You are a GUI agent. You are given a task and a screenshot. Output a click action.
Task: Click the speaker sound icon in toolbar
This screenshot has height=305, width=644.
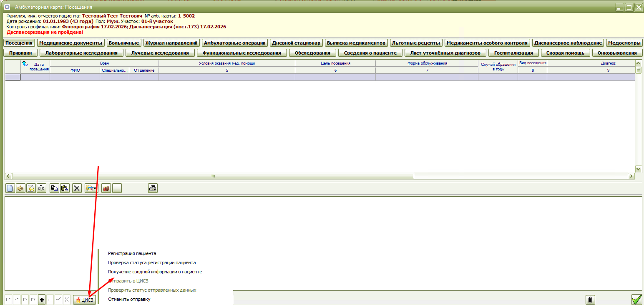pyautogui.click(x=20, y=188)
